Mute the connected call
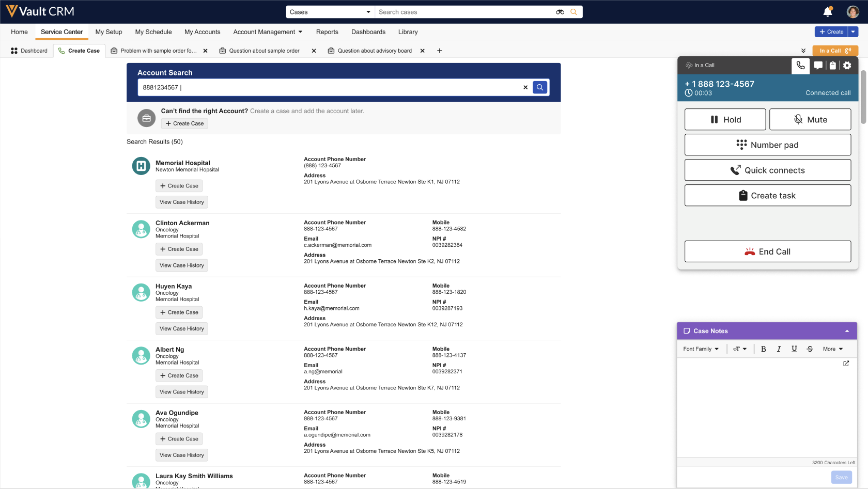This screenshot has width=868, height=489. point(810,120)
